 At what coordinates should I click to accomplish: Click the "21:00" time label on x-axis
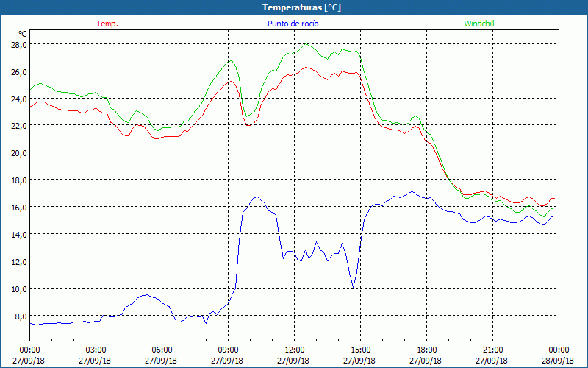pyautogui.click(x=492, y=350)
